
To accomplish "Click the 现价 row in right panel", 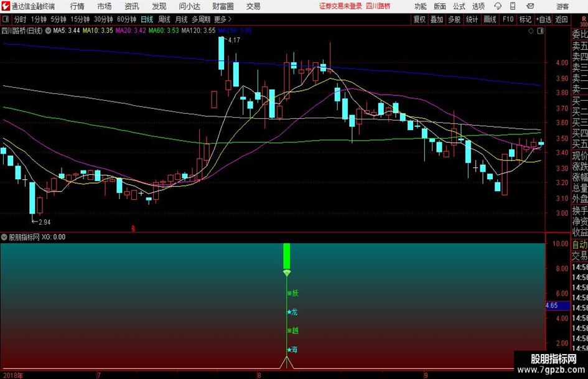I will tap(580, 156).
